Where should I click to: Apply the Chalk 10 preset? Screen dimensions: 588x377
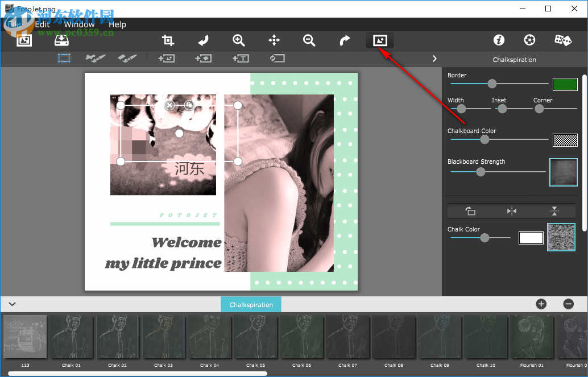(486, 337)
